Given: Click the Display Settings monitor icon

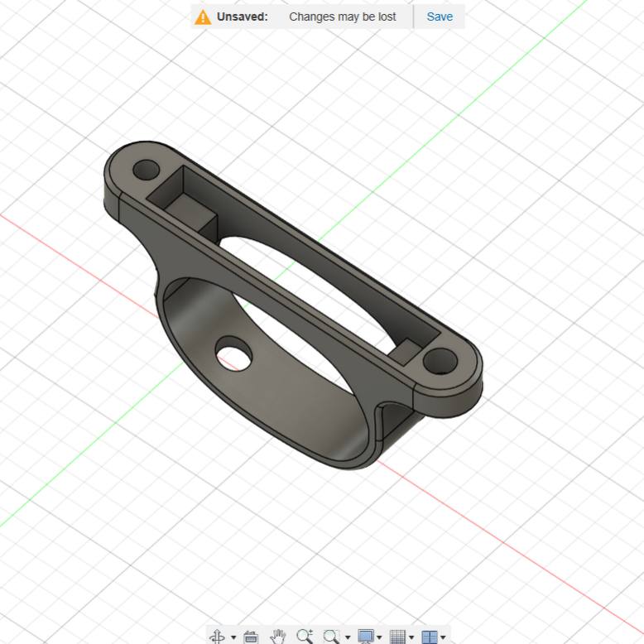Looking at the screenshot, I should pyautogui.click(x=366, y=637).
